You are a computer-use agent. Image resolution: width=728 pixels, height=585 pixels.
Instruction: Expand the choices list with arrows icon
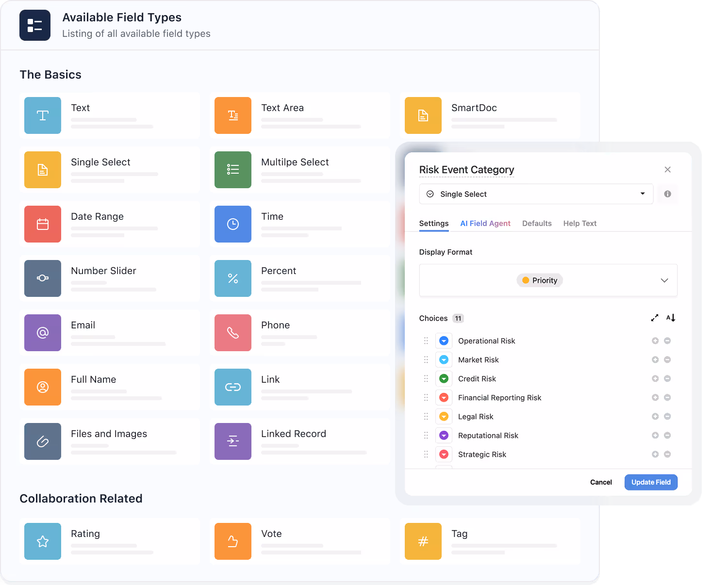click(655, 318)
